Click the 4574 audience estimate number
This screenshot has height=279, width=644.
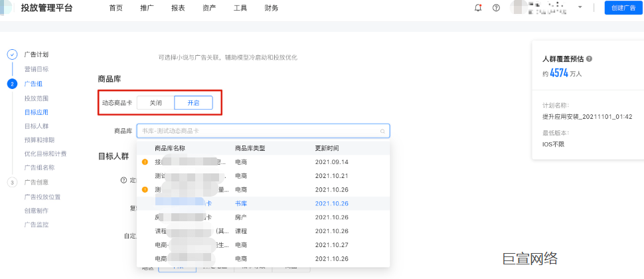point(559,73)
